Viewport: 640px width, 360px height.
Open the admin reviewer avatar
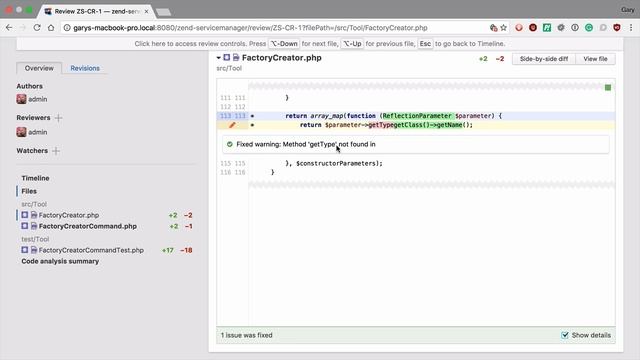tap(22, 132)
